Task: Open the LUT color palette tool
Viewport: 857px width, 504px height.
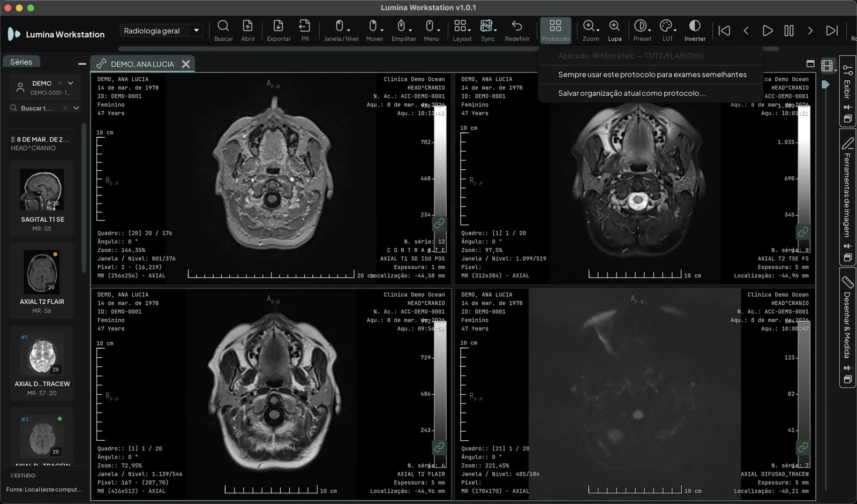Action: (x=667, y=31)
